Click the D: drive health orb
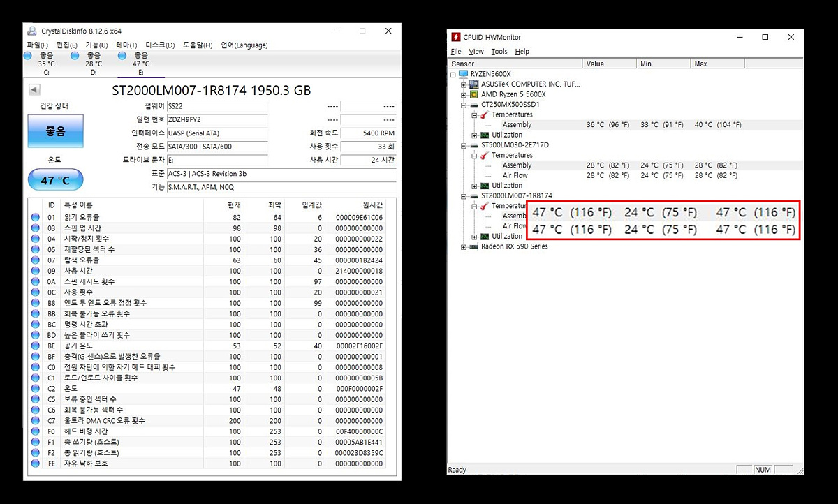The width and height of the screenshot is (838, 504). [75, 55]
